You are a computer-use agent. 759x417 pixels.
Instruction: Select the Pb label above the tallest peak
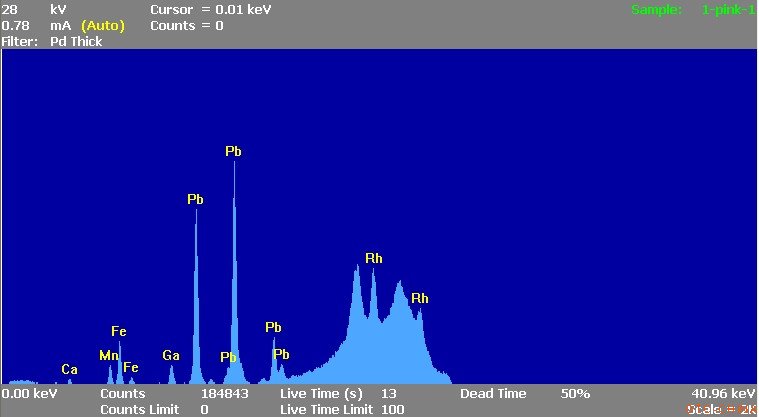(x=233, y=151)
